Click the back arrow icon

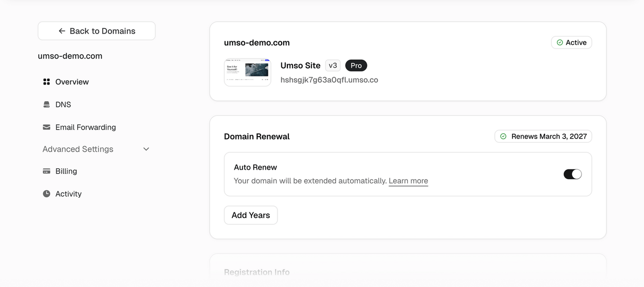pos(62,31)
